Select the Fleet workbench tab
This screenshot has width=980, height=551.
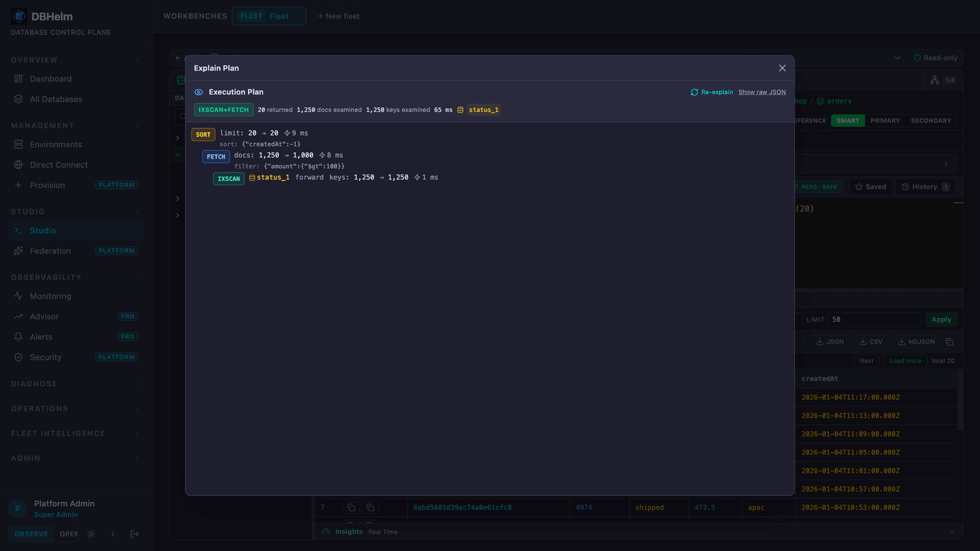[269, 16]
